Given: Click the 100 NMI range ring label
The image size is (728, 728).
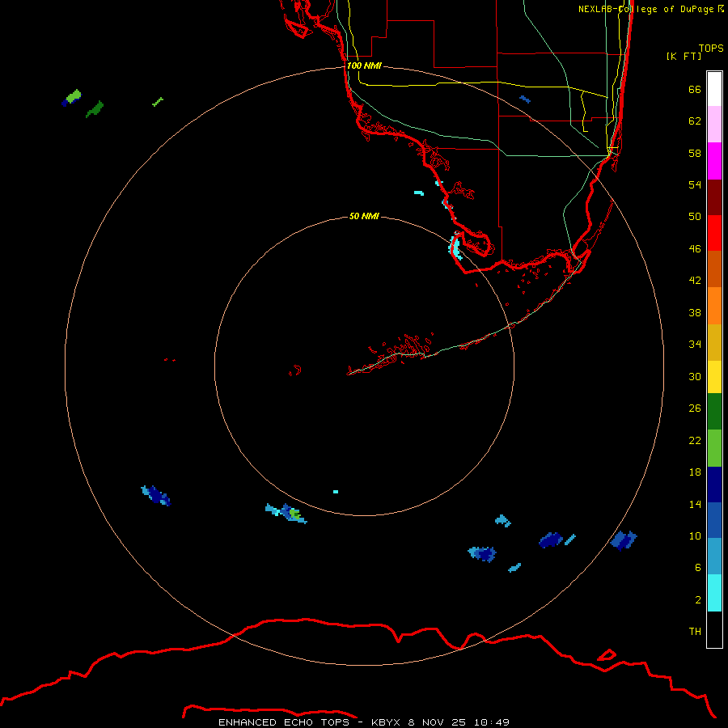Looking at the screenshot, I should pyautogui.click(x=364, y=66).
